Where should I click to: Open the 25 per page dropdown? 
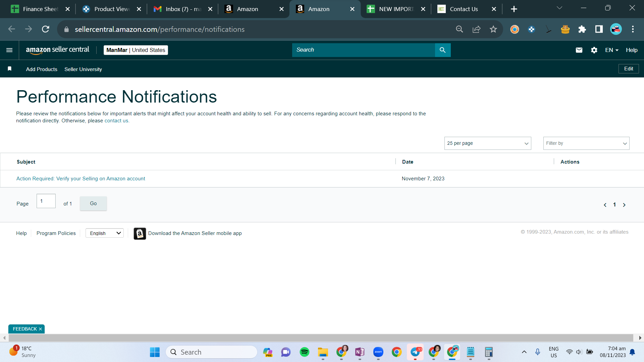tap(488, 143)
